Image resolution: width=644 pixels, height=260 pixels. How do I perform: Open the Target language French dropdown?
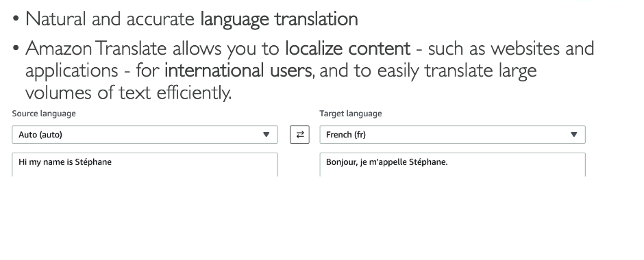(453, 135)
